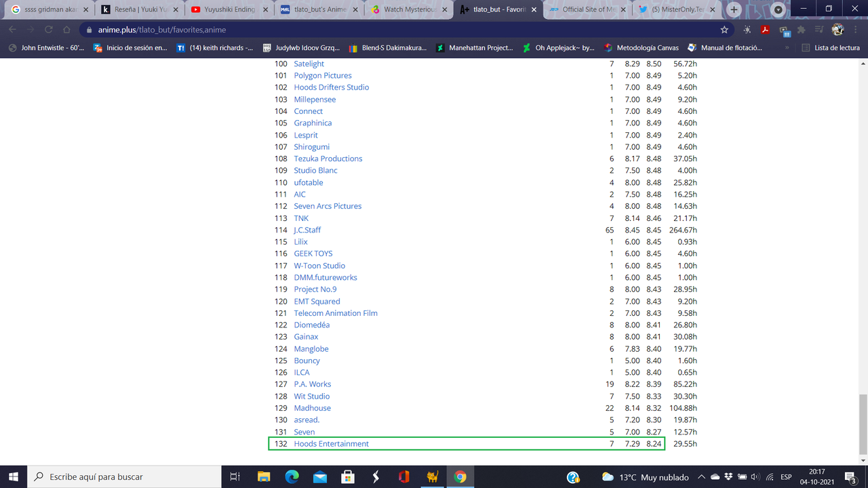Open Inicio de sesión bookmark
This screenshot has width=868, height=488.
click(130, 48)
